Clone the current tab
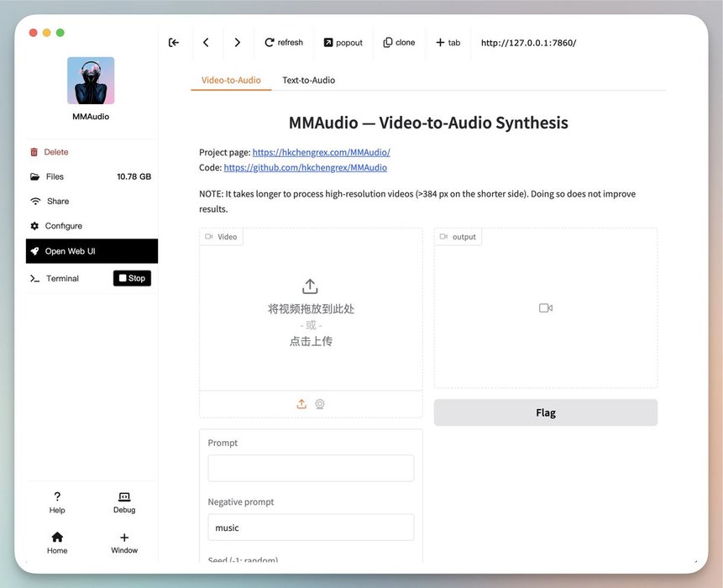Image resolution: width=723 pixels, height=588 pixels. 399,43
